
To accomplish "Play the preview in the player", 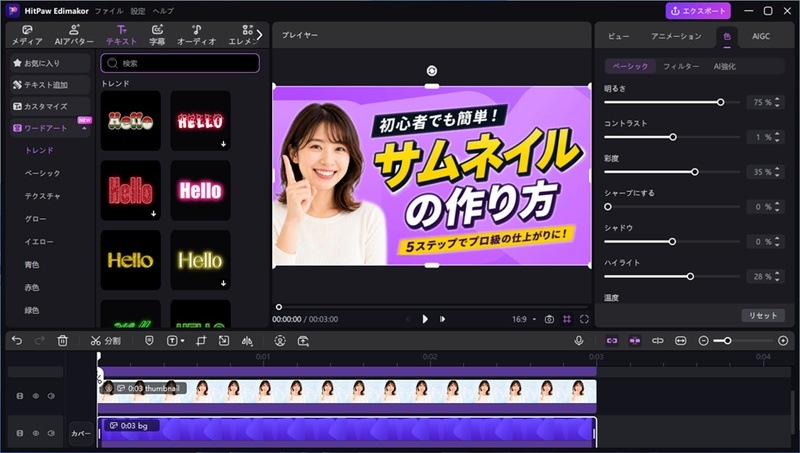I will pos(425,319).
